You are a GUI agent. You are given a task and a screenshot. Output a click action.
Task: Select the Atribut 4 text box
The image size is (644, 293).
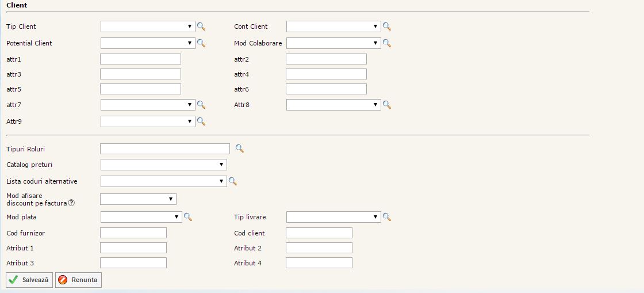pyautogui.click(x=319, y=262)
